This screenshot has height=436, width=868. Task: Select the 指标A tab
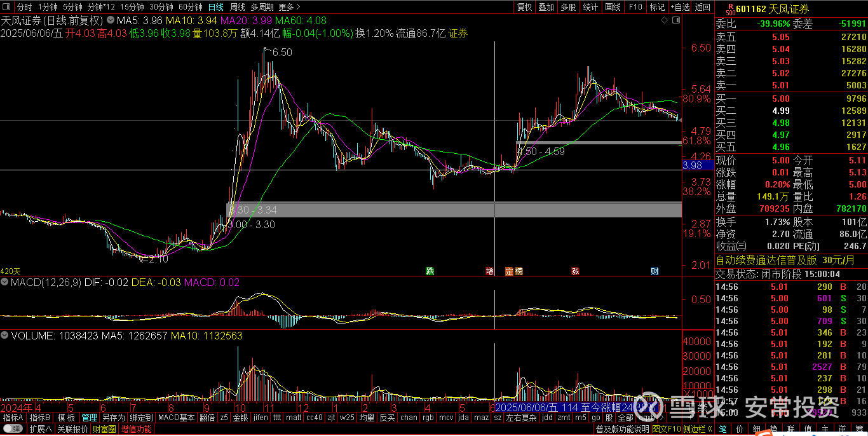[x=13, y=418]
